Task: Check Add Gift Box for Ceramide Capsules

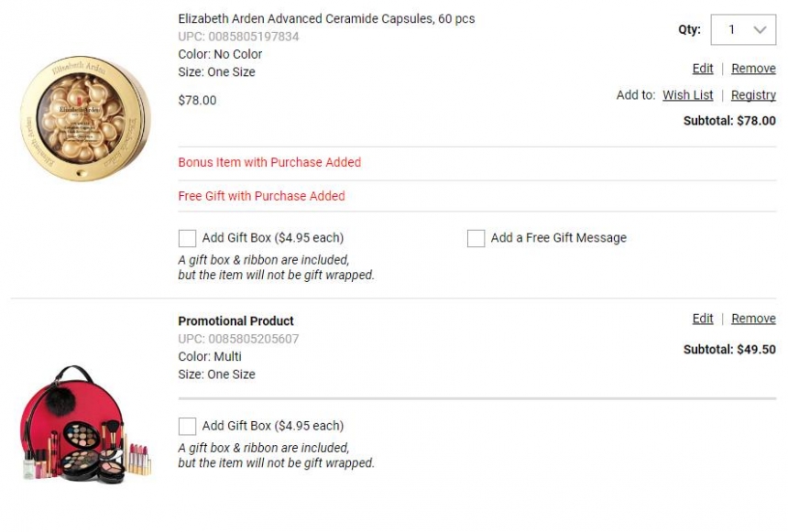Action: [x=186, y=237]
